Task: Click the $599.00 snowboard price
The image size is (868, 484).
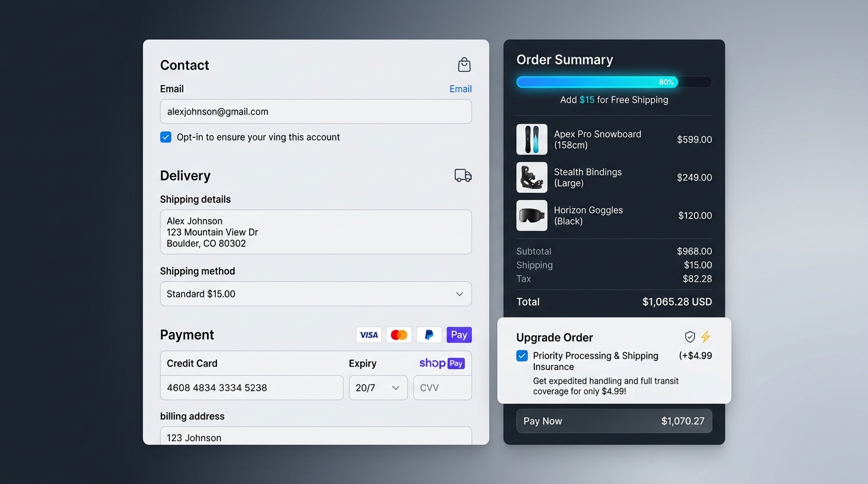Action: click(695, 139)
